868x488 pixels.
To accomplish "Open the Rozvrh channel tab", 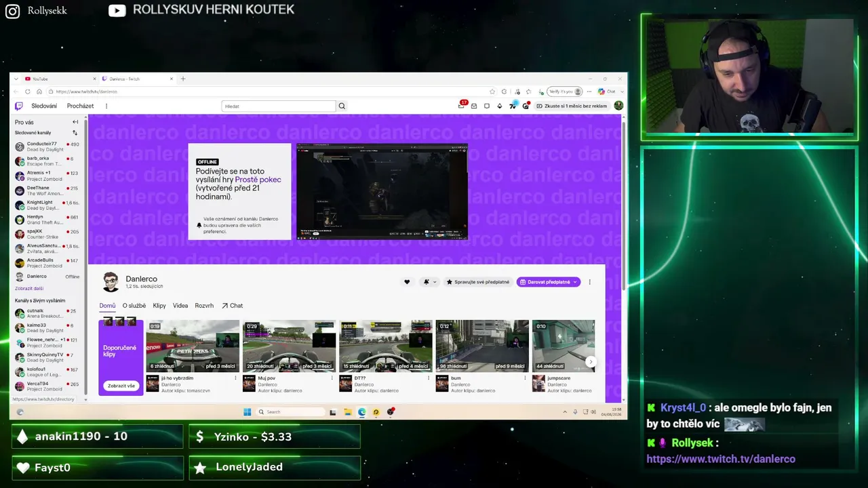I will [204, 306].
